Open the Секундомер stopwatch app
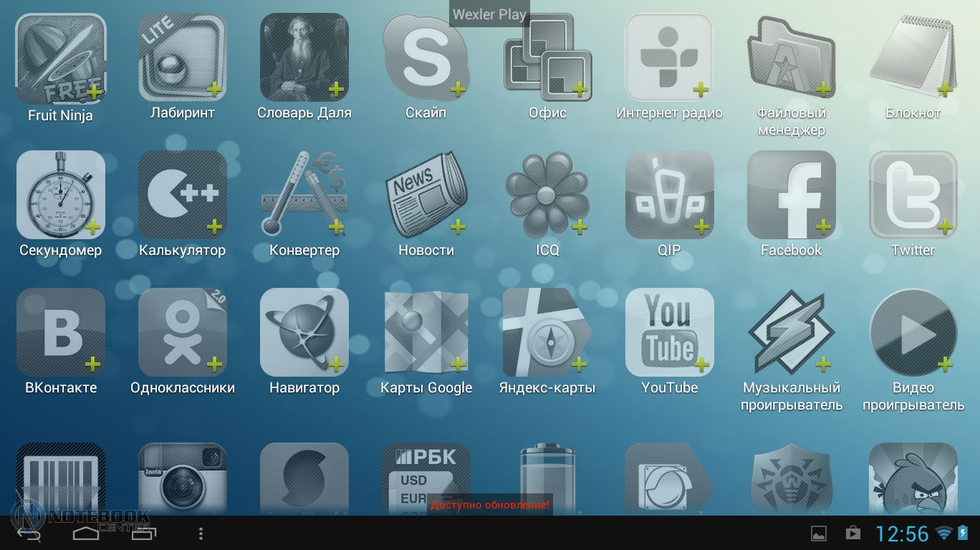This screenshot has height=550, width=980. (x=61, y=195)
